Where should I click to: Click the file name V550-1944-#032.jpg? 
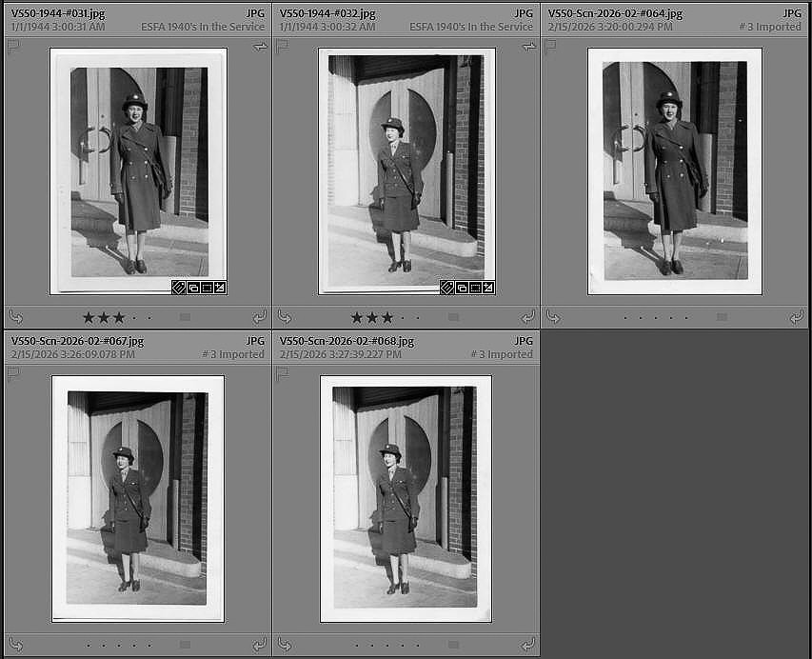pyautogui.click(x=327, y=13)
